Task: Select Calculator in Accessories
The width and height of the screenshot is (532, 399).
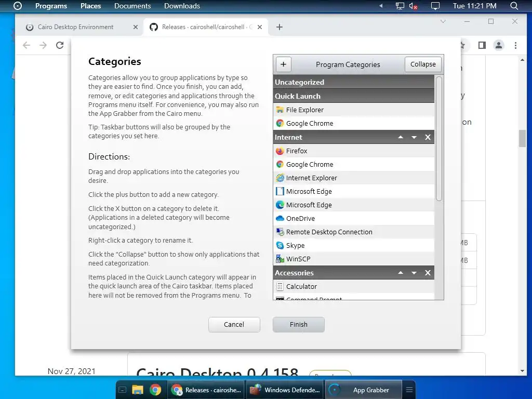Action: (x=353, y=286)
